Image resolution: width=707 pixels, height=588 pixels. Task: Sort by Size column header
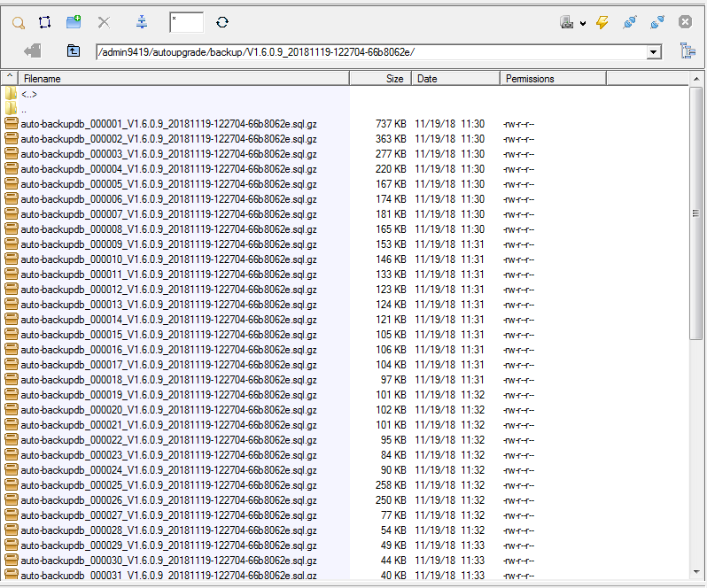point(381,79)
